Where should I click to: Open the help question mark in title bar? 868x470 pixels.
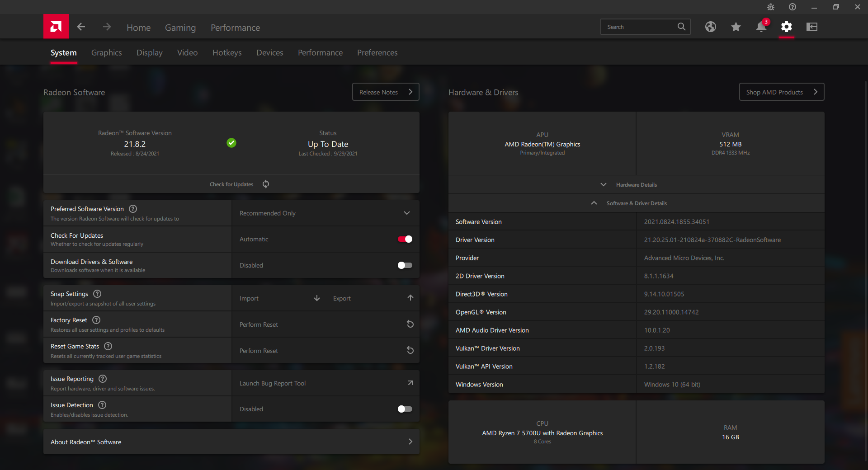pyautogui.click(x=793, y=7)
